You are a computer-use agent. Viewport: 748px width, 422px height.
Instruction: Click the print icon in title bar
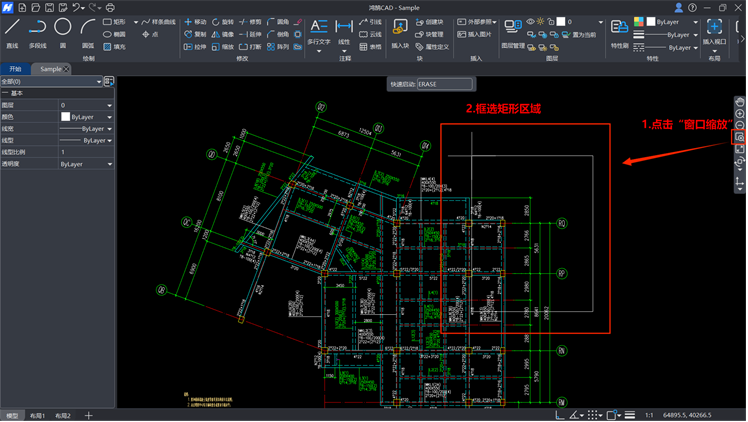[110, 7]
